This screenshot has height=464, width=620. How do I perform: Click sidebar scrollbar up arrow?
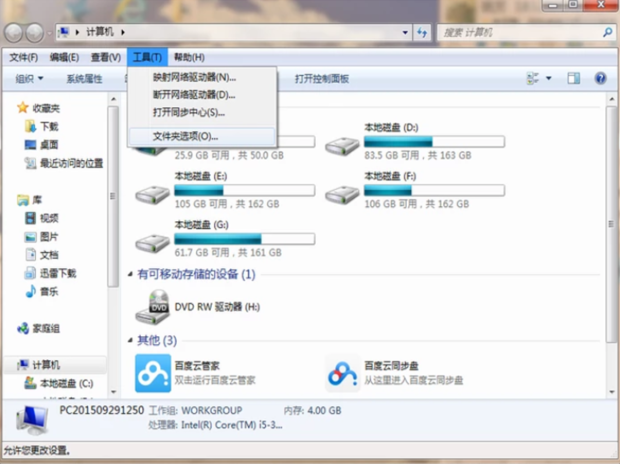click(x=113, y=99)
